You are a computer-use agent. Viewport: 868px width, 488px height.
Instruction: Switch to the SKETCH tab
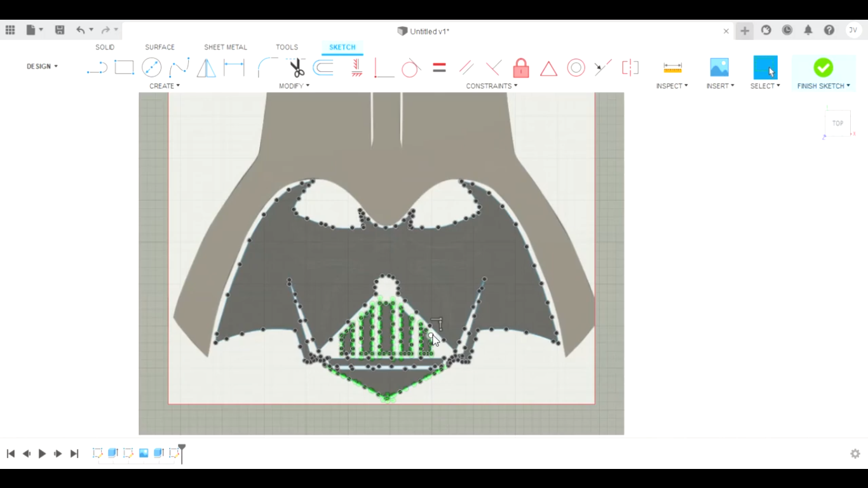pyautogui.click(x=342, y=47)
